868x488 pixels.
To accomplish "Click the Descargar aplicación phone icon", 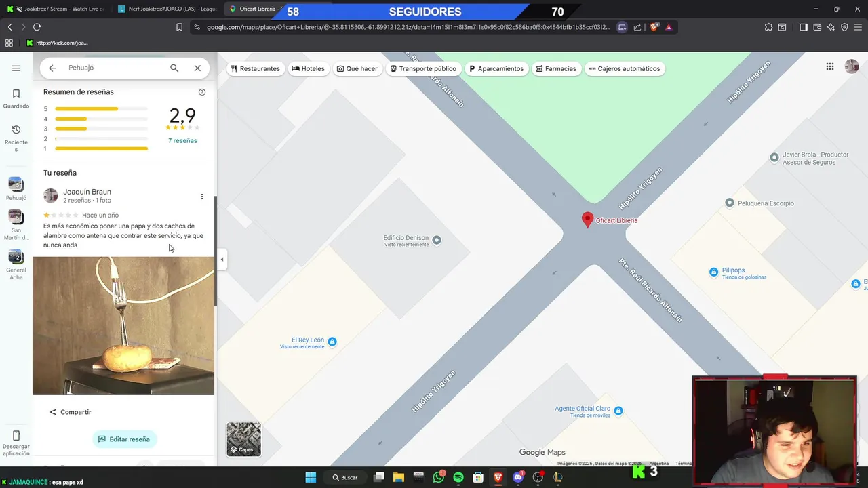I will coord(16,436).
